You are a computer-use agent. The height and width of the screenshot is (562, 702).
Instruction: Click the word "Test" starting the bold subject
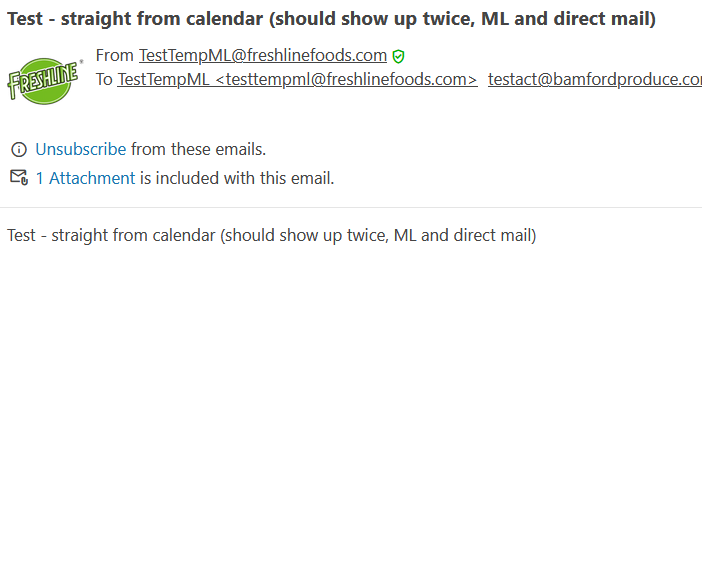23,19
